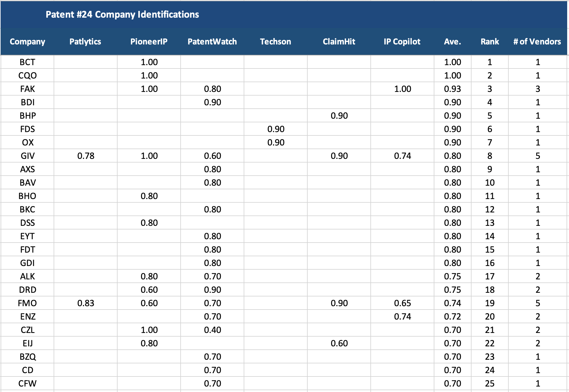Click the EIJ company cell
The image size is (569, 392).
27,343
